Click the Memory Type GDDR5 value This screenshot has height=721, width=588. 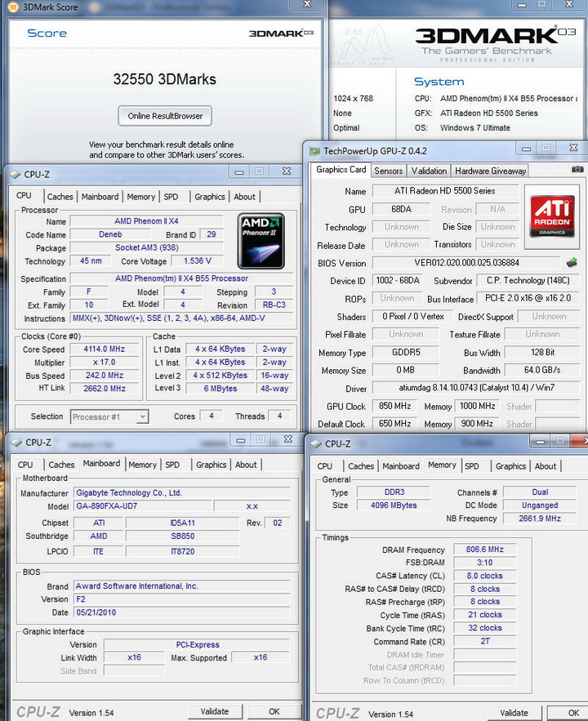pyautogui.click(x=406, y=353)
